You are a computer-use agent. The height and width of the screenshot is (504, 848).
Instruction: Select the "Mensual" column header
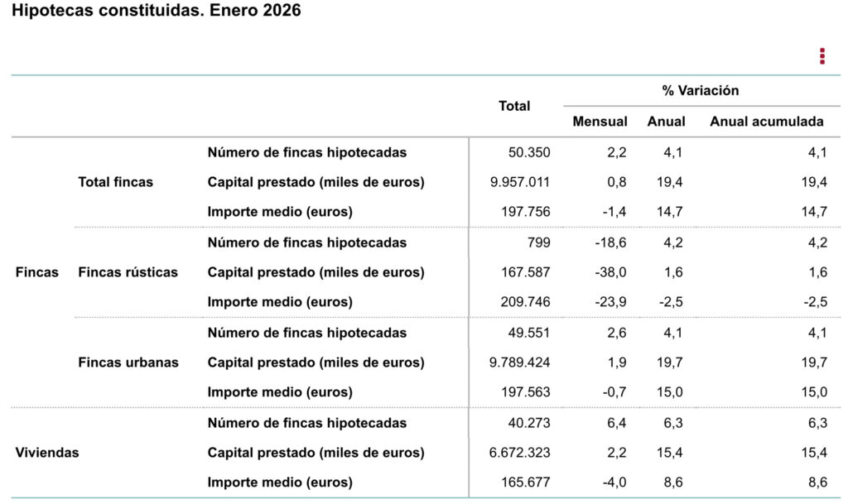click(600, 122)
